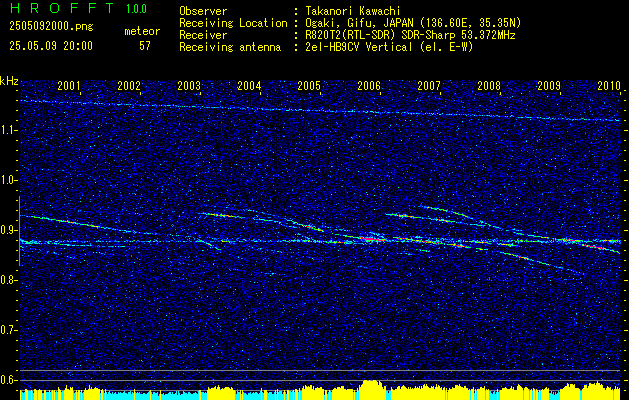
Task: Click the Receiver label
Action: [x=203, y=35]
